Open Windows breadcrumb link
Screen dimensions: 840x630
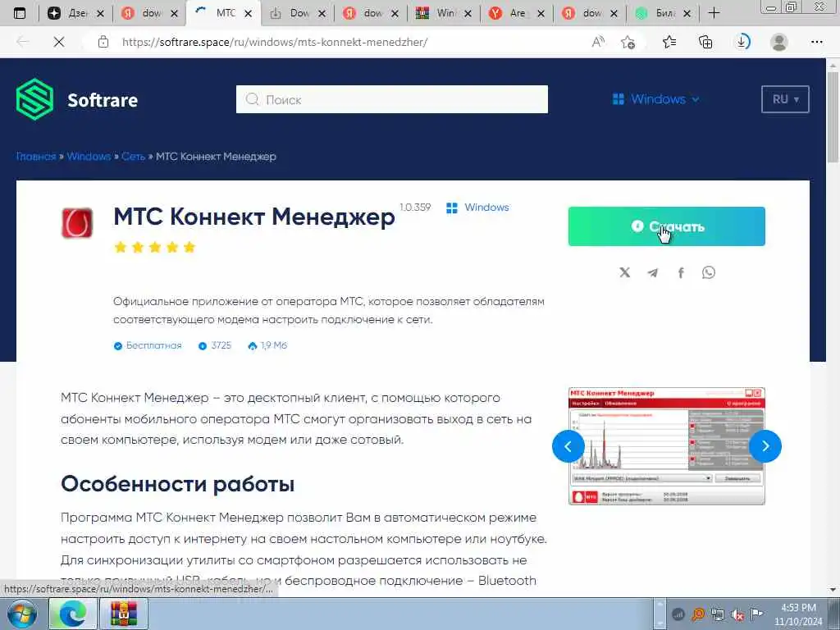tap(89, 157)
